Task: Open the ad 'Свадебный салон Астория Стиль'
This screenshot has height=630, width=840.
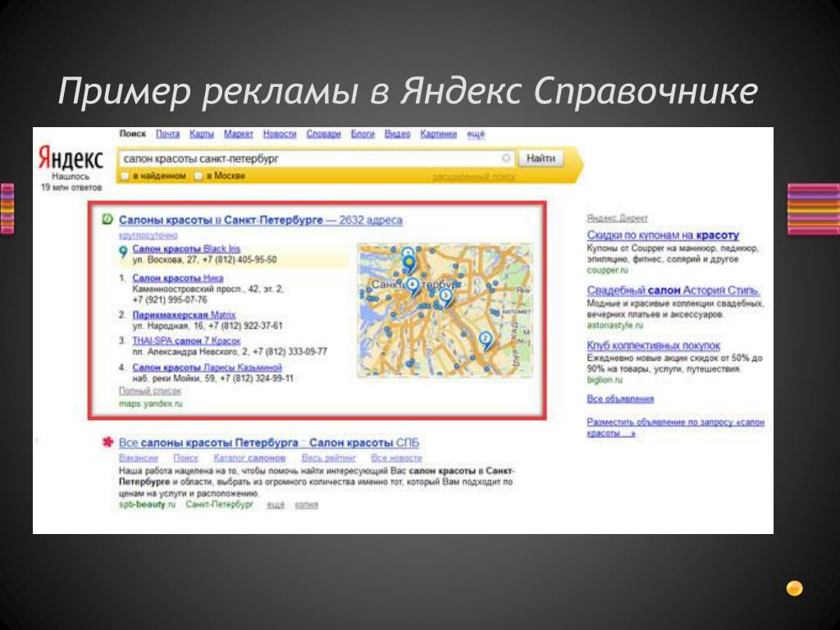Action: pyautogui.click(x=673, y=290)
